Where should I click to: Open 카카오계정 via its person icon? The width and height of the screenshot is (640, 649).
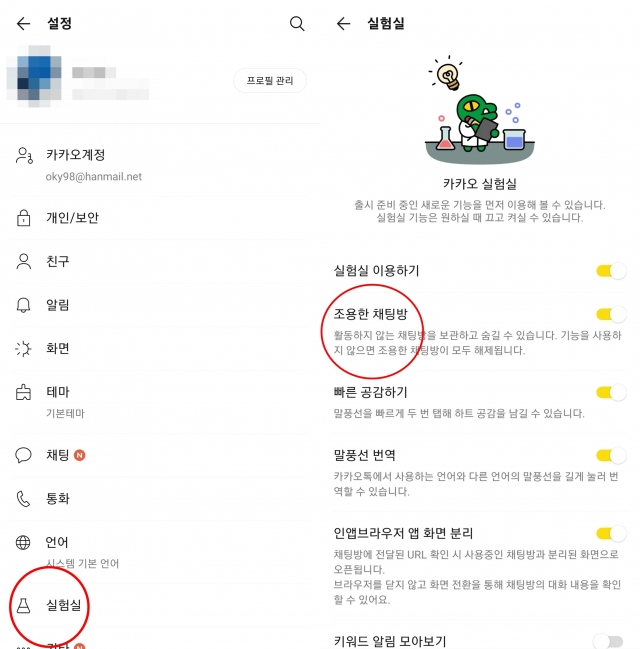[x=24, y=156]
